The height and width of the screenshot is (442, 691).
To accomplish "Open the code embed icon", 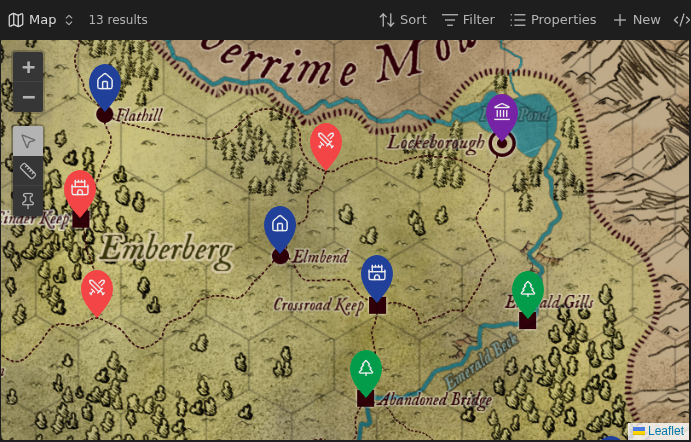I will 681,20.
